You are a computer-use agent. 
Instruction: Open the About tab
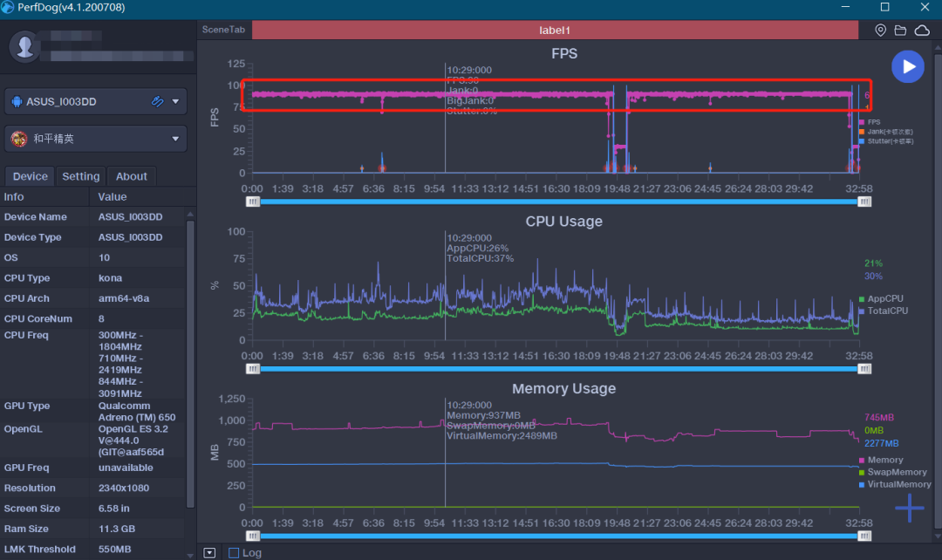[132, 176]
